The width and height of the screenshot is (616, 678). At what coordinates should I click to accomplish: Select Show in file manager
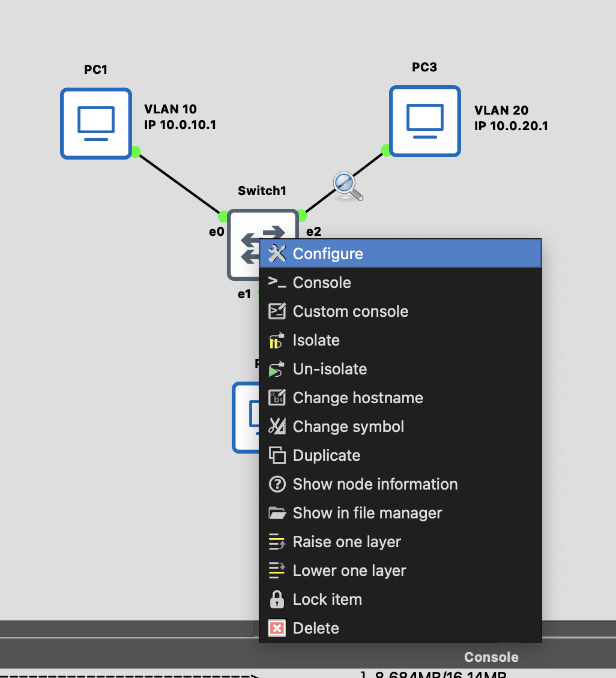[x=367, y=513]
